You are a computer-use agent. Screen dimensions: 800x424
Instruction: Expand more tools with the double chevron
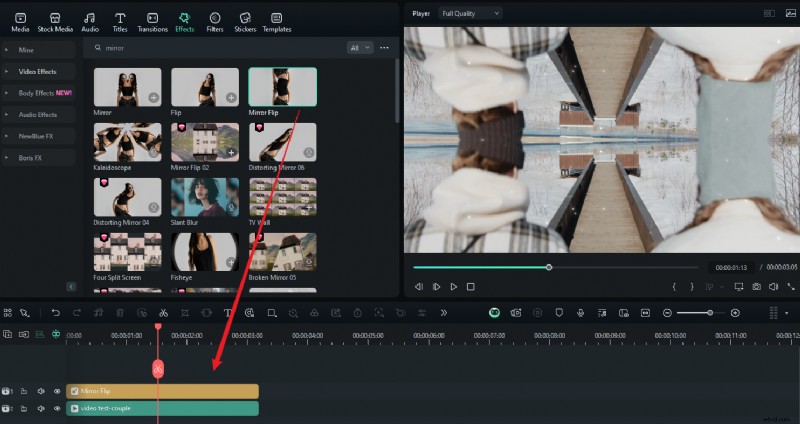click(x=443, y=313)
